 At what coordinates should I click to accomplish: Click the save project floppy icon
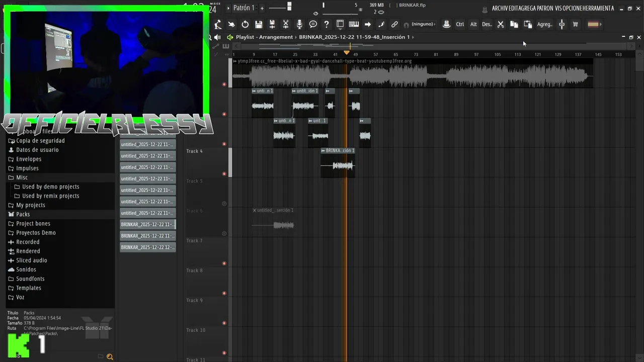pos(259,24)
